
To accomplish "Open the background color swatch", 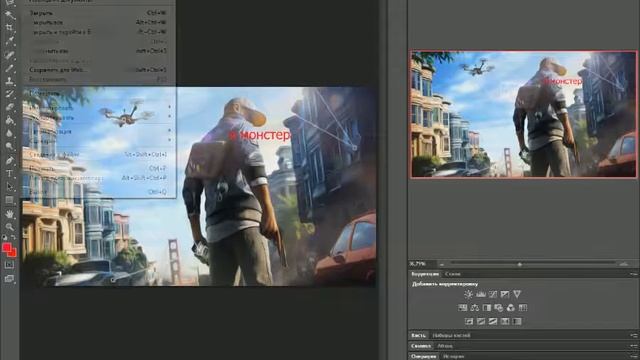I will (14, 253).
